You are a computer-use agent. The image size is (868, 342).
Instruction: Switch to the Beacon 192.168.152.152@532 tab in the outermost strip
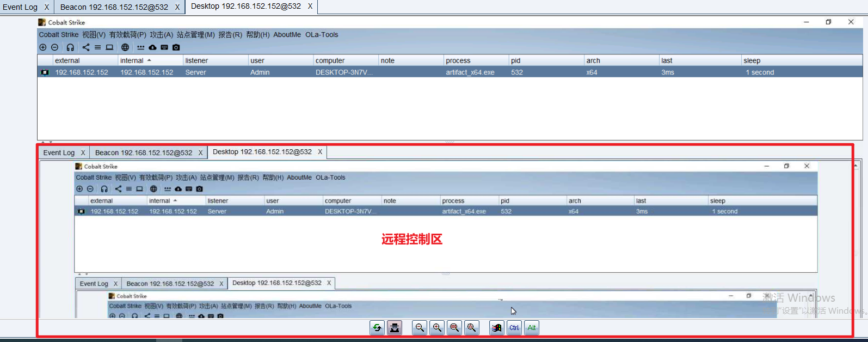coord(114,7)
